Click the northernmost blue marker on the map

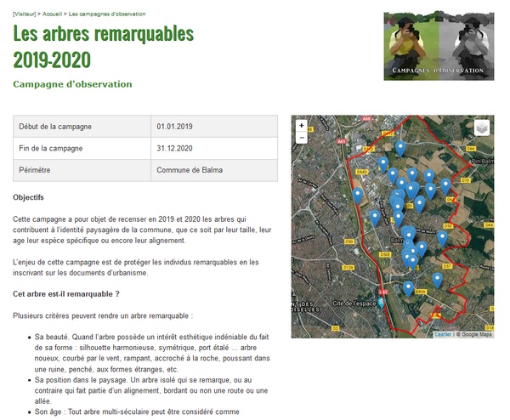399,148
